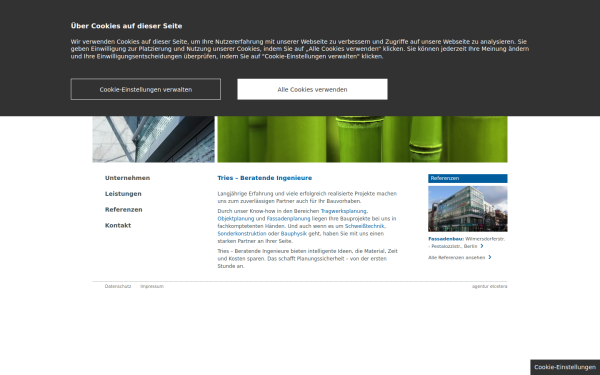The width and height of the screenshot is (600, 375).
Task: Open the Unternehmen menu item
Action: [127, 178]
